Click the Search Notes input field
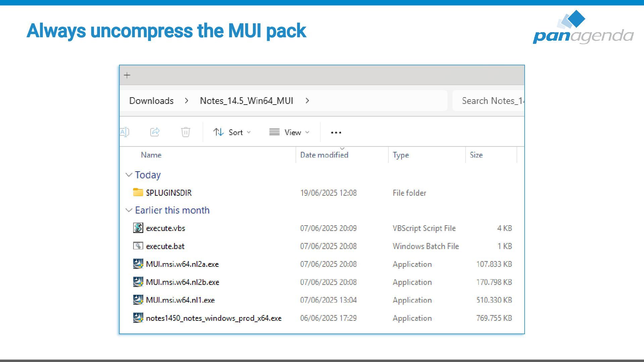 click(x=490, y=101)
